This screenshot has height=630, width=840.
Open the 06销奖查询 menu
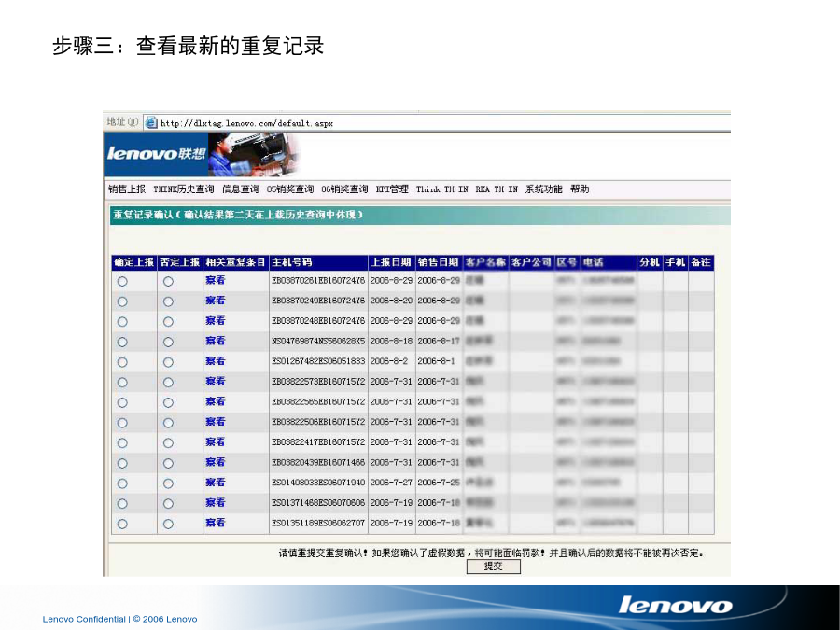point(344,189)
